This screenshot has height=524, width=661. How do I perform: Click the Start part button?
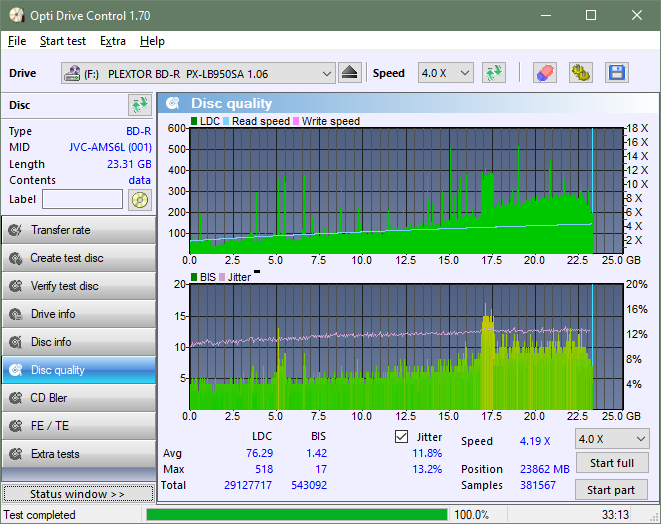(611, 490)
